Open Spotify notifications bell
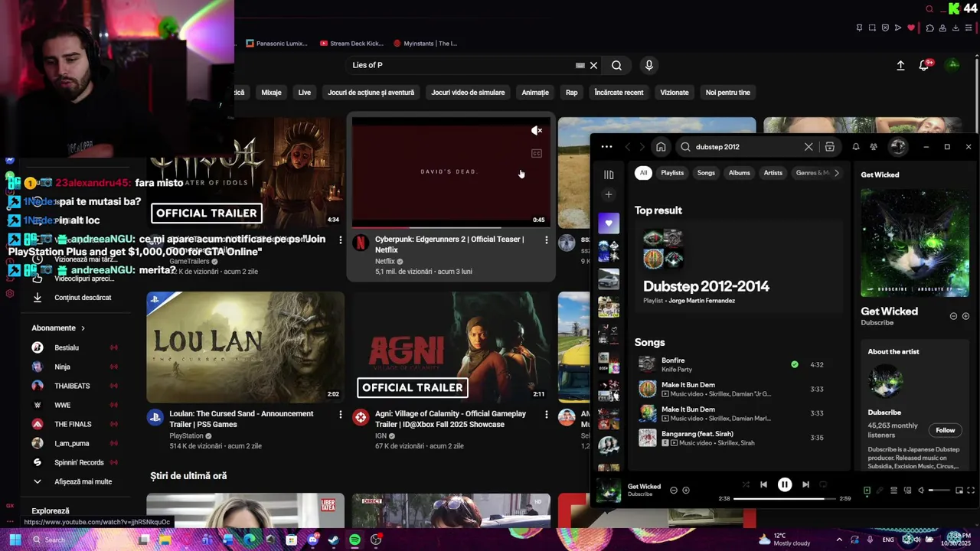Viewport: 980px width, 551px height. click(x=856, y=147)
